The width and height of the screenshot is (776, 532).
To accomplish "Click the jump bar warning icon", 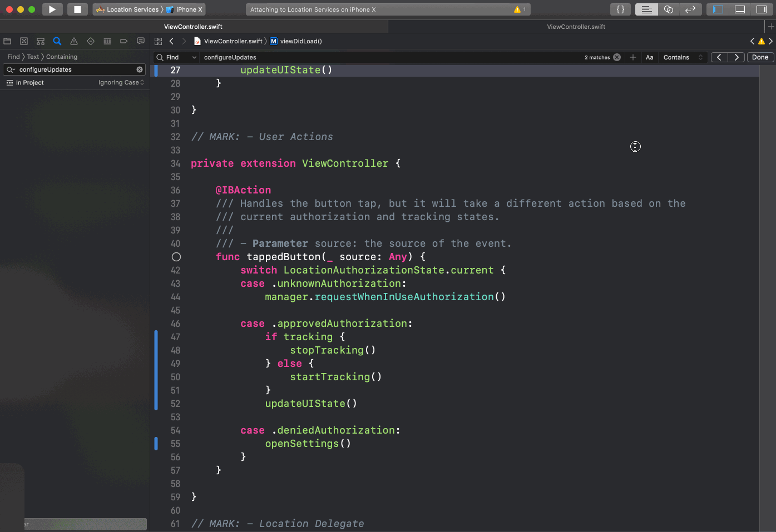I will [762, 41].
